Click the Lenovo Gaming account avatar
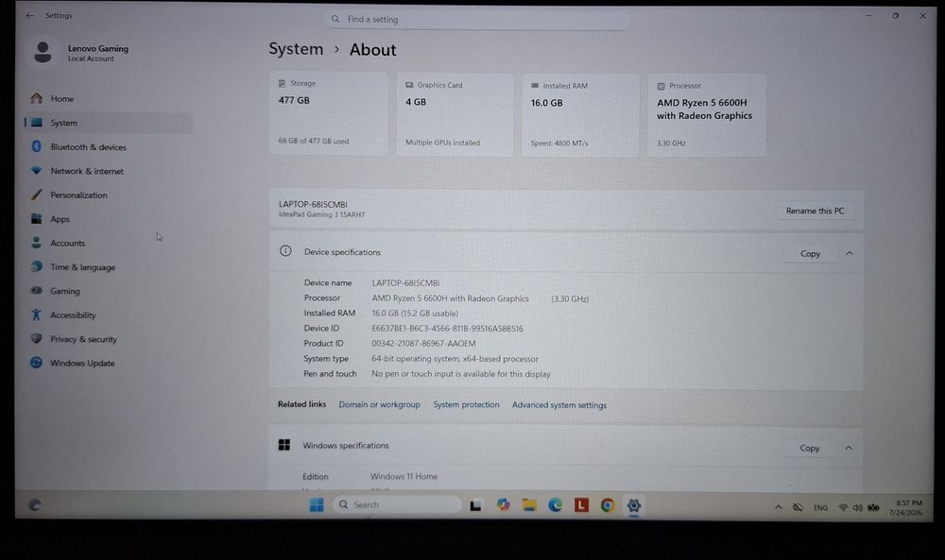 tap(43, 52)
